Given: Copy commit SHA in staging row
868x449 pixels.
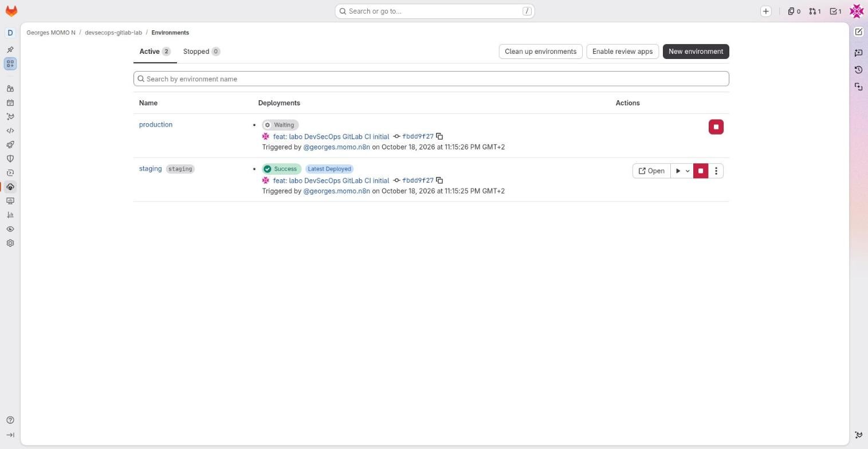Looking at the screenshot, I should tap(439, 181).
